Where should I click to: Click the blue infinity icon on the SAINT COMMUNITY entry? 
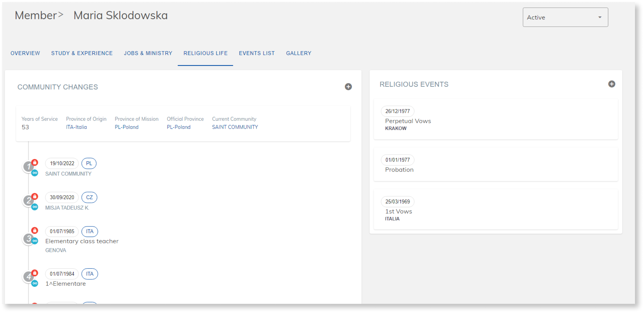pyautogui.click(x=35, y=172)
